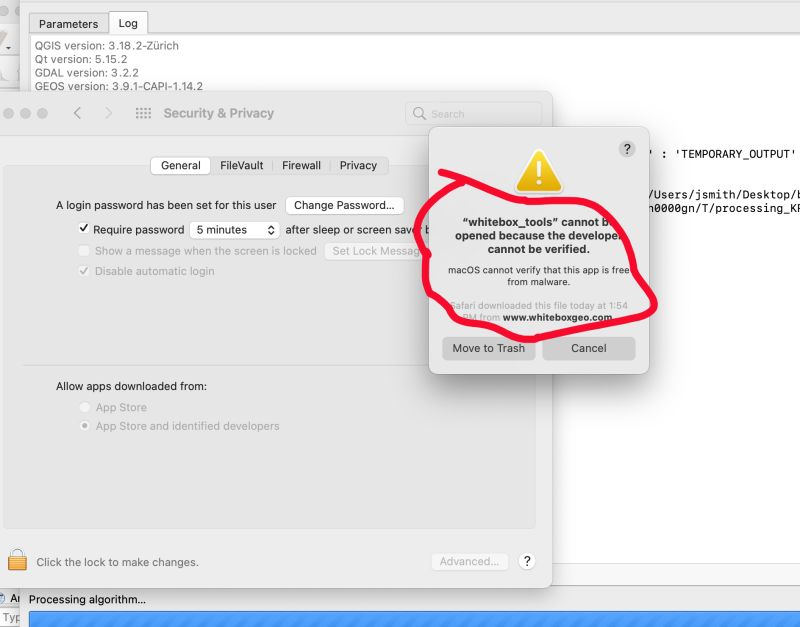The width and height of the screenshot is (800, 627).
Task: Click Cancel in the alert dialog
Action: click(589, 348)
